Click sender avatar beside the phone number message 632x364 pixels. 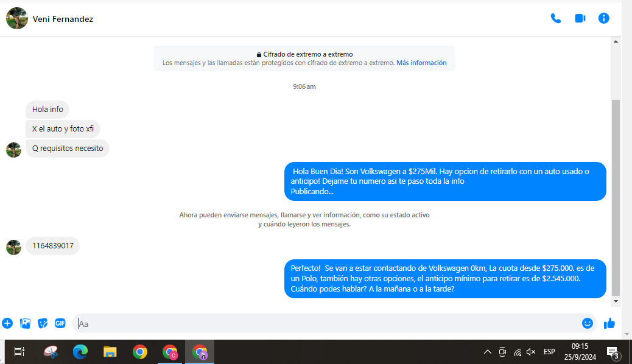point(14,248)
